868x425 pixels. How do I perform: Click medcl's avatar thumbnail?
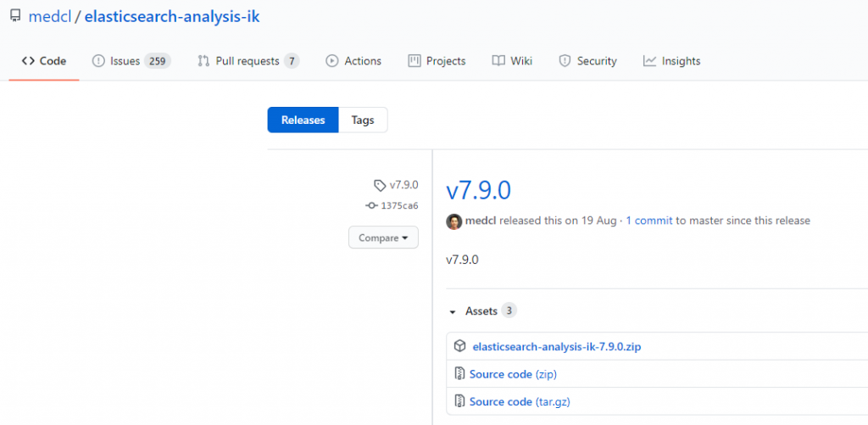point(454,221)
